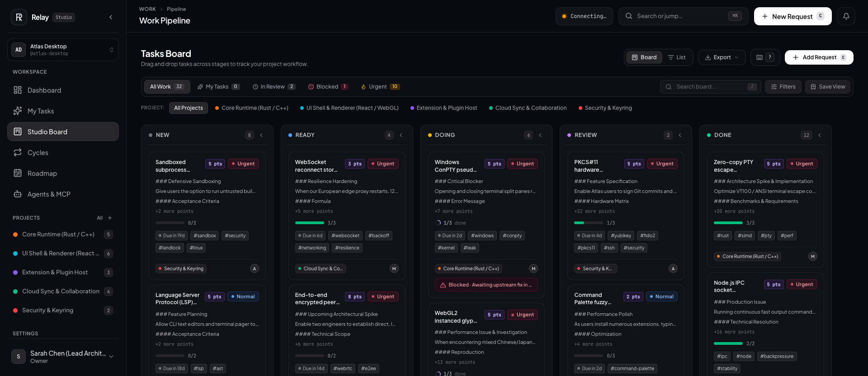868x376 pixels.
Task: Click the Zero-copy PTY card 3/3 progress bar
Action: click(x=728, y=223)
